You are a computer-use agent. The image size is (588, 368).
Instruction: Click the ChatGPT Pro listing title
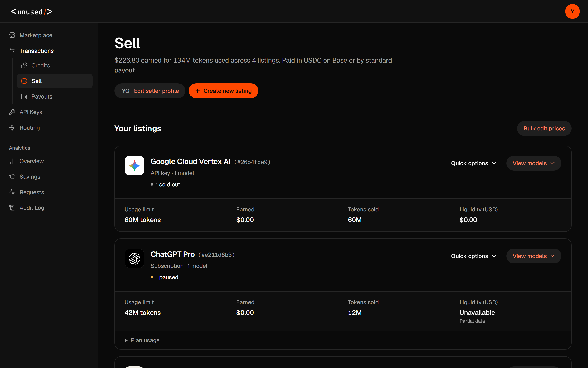pyautogui.click(x=173, y=254)
